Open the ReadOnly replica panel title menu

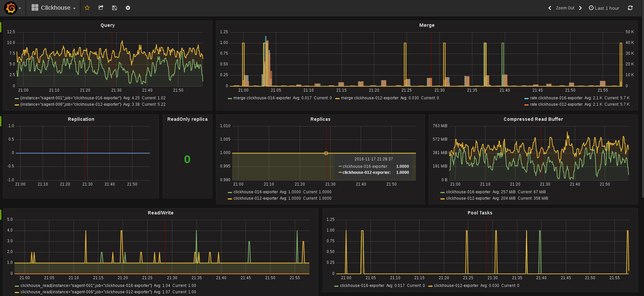pyautogui.click(x=187, y=119)
